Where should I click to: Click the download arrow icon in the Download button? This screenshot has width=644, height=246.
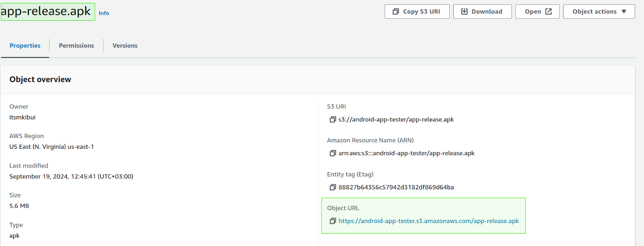pyautogui.click(x=464, y=12)
